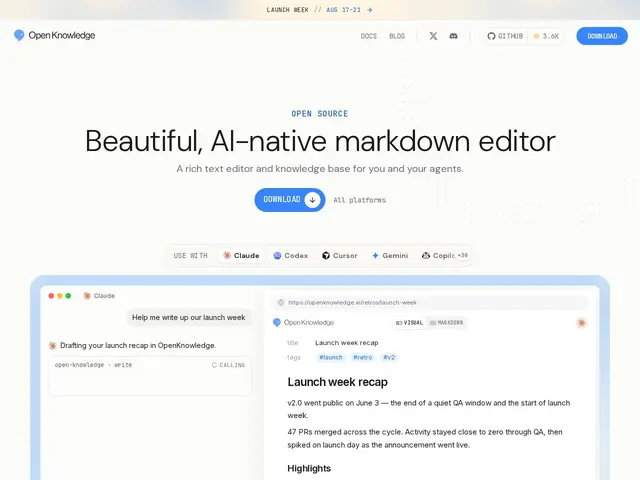Click the globe icon in URL bar

tap(281, 302)
